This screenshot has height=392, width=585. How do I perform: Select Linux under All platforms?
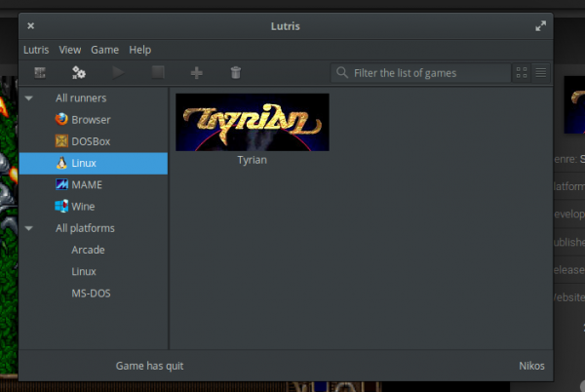[x=94, y=271]
